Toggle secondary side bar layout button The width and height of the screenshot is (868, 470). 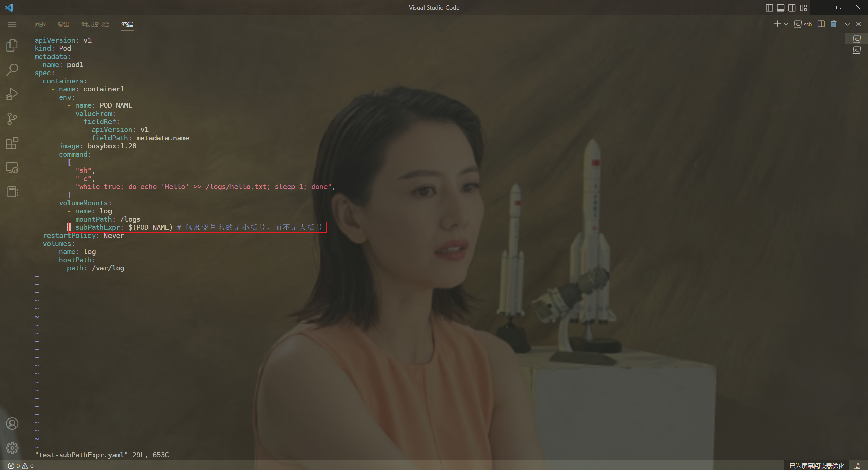pos(792,8)
